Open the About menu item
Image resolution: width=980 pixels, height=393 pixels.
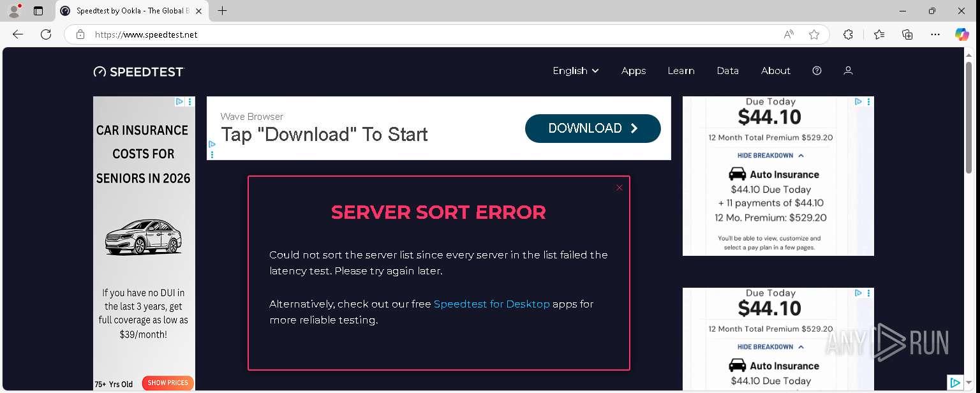click(776, 71)
